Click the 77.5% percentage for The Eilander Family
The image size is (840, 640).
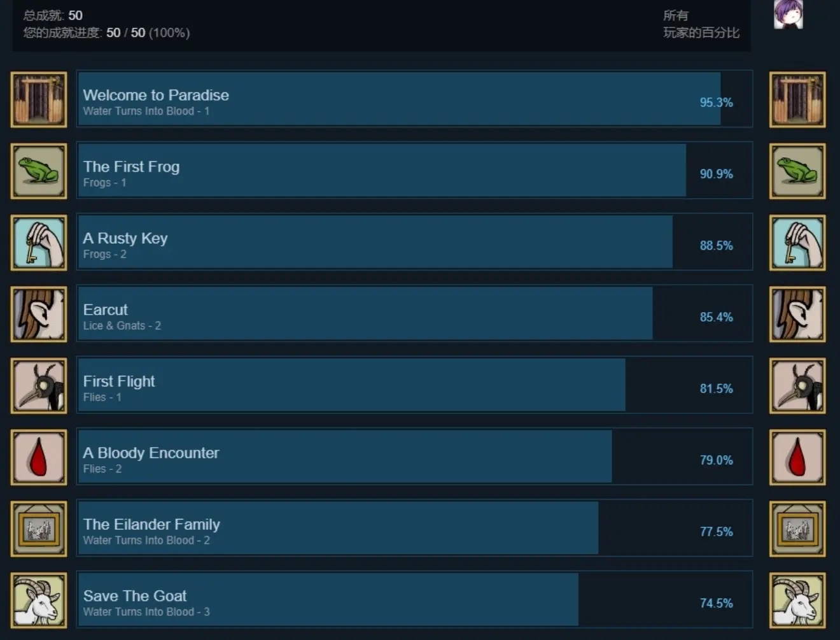(716, 532)
